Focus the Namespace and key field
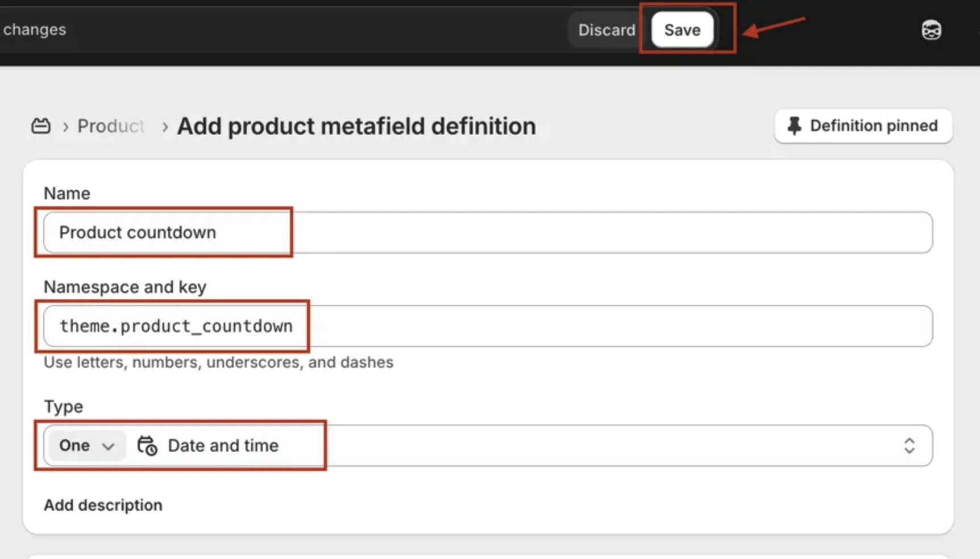 pos(488,326)
